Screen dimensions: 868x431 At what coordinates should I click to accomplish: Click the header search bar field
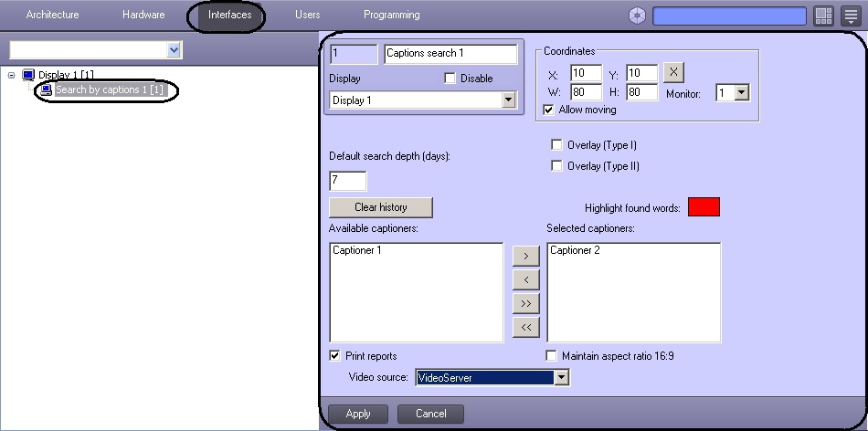coord(730,16)
